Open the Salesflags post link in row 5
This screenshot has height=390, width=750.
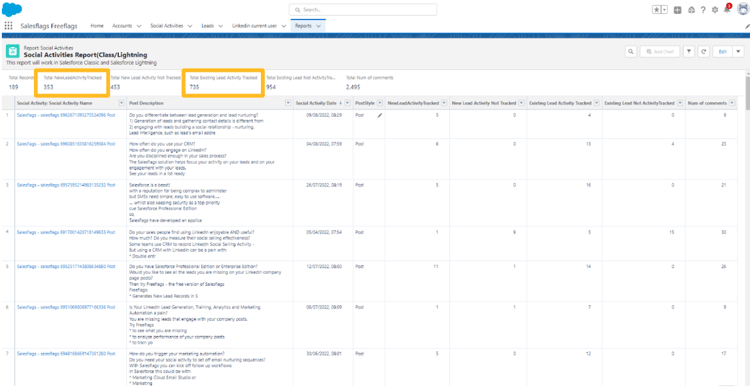click(66, 267)
